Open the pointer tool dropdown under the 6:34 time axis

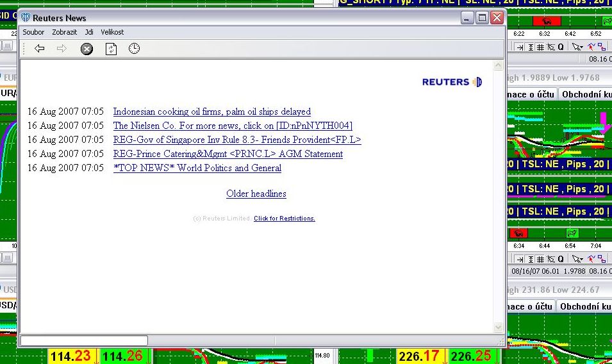577,259
